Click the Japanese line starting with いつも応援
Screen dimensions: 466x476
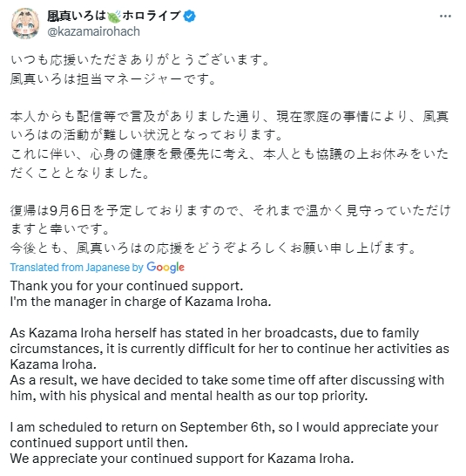[140, 60]
